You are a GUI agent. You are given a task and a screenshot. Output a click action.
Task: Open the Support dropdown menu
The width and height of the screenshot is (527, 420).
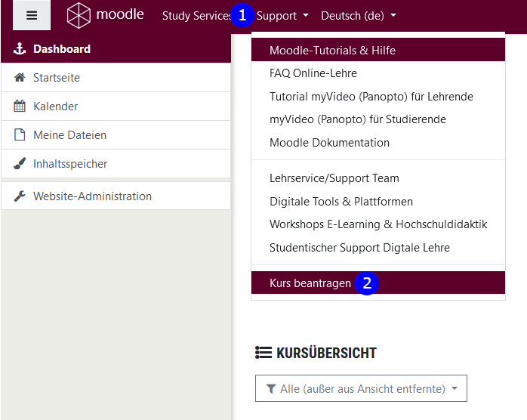(282, 15)
